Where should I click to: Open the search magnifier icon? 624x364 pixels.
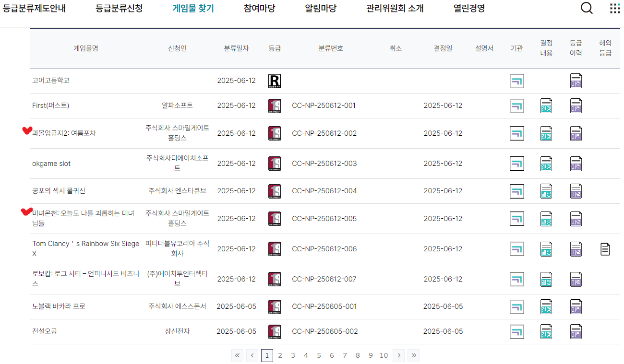point(587,9)
